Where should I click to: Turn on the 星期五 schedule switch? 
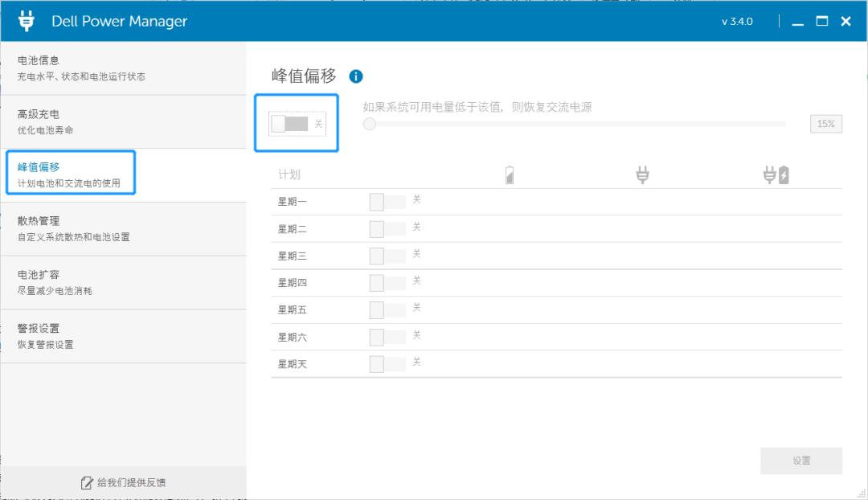coord(387,310)
